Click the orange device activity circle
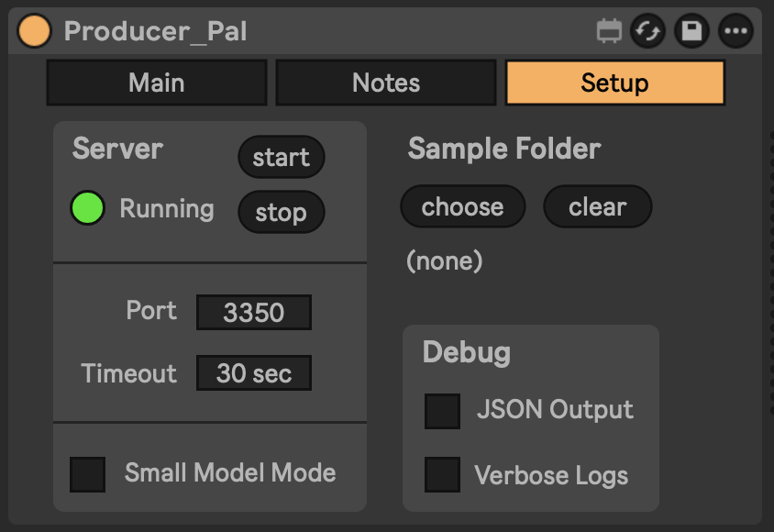Screen dimensions: 774x532 34,30
